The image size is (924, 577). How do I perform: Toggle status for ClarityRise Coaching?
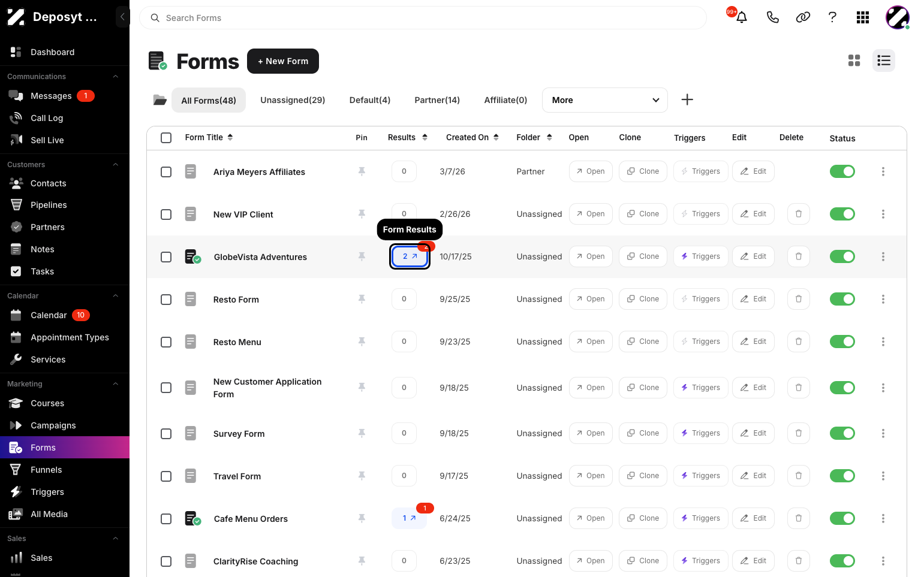[842, 561]
